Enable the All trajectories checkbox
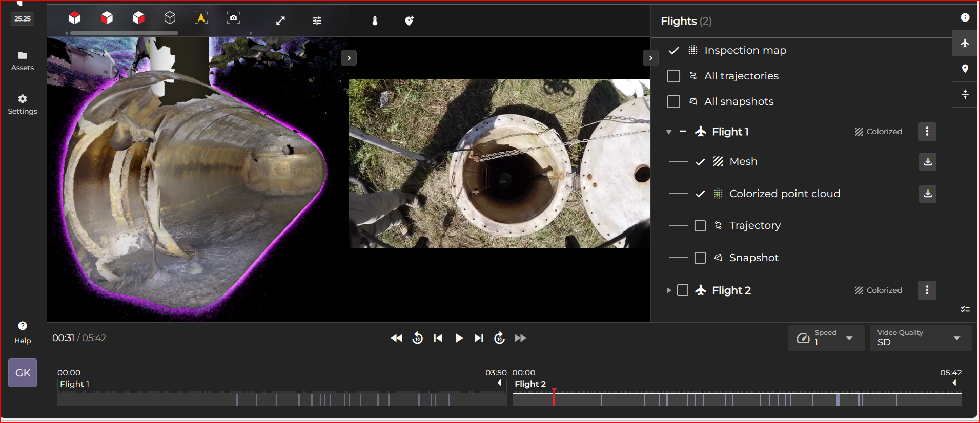980x423 pixels. [x=673, y=76]
